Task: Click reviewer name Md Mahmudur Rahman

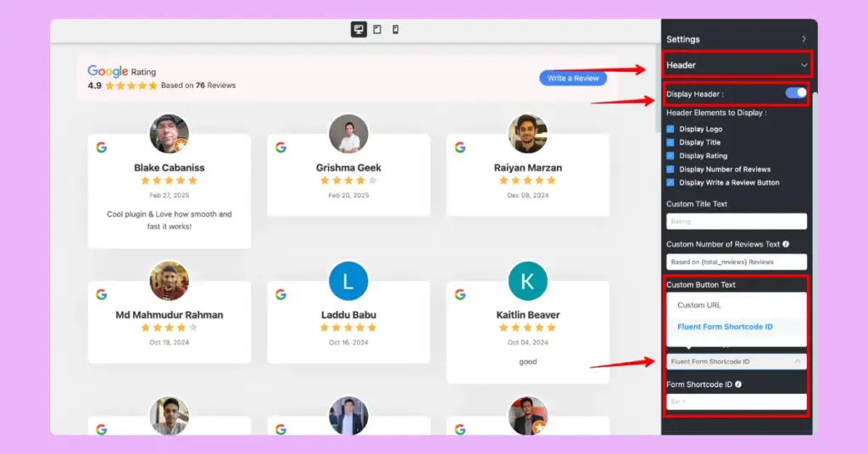Action: click(170, 314)
